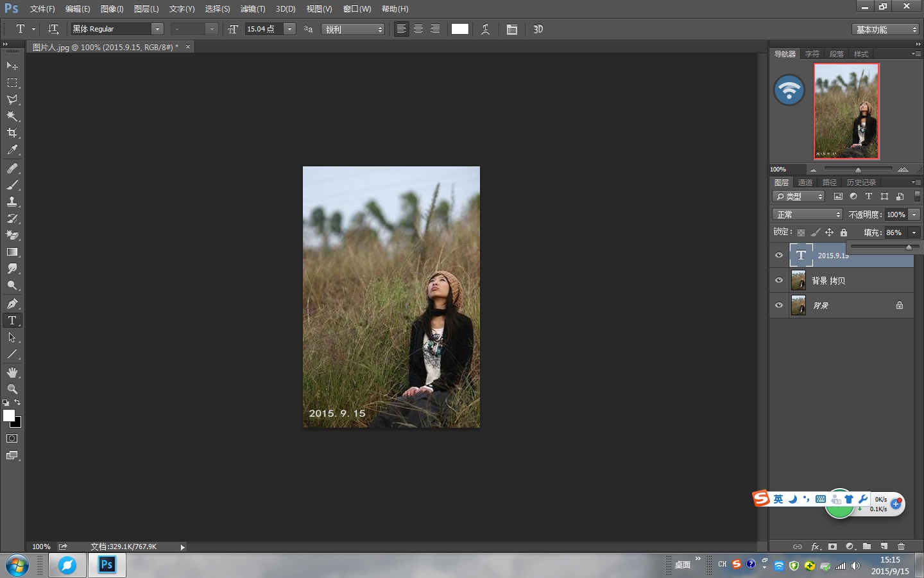Select the Path Selection tool
924x578 pixels.
tap(12, 337)
